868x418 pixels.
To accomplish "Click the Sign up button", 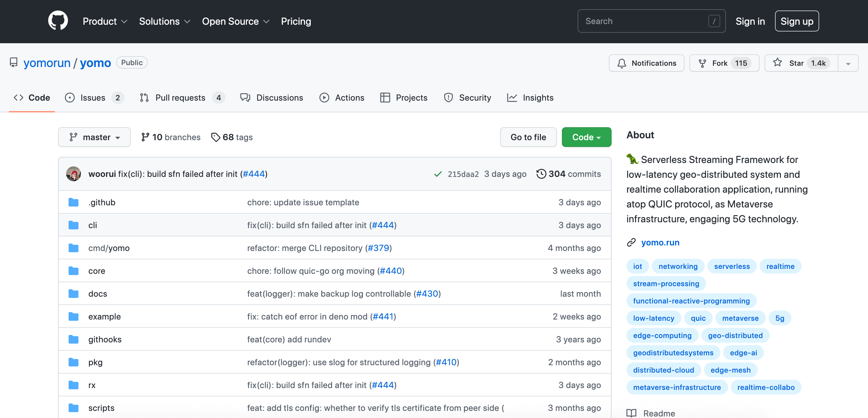I will point(797,21).
